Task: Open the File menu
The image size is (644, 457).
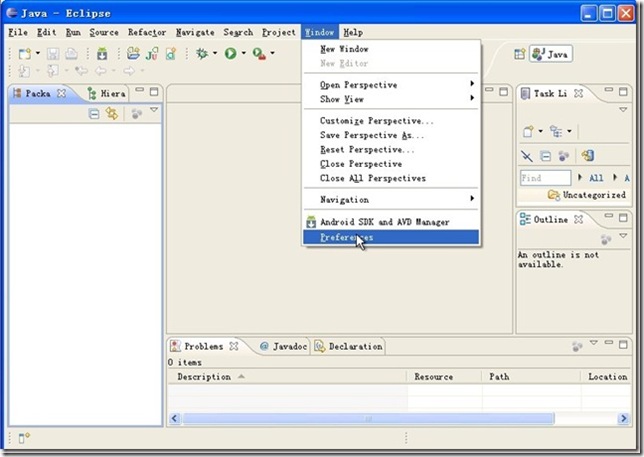Action: (18, 32)
